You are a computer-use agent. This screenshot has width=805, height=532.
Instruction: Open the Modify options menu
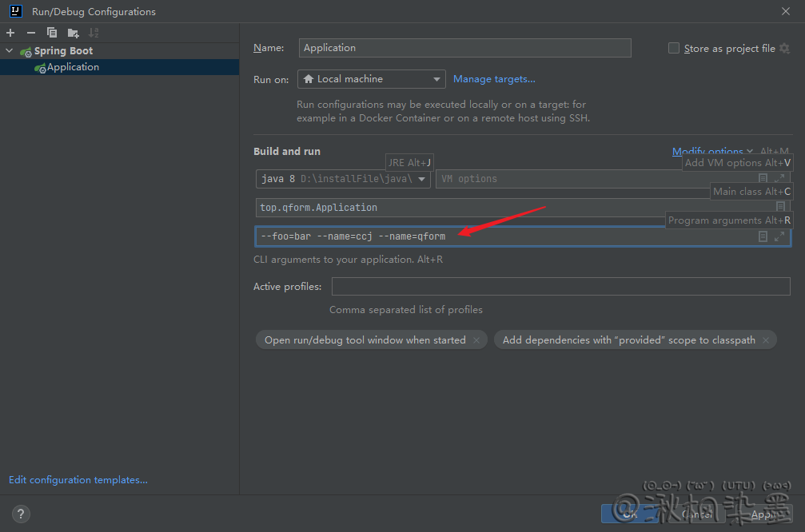pos(707,152)
